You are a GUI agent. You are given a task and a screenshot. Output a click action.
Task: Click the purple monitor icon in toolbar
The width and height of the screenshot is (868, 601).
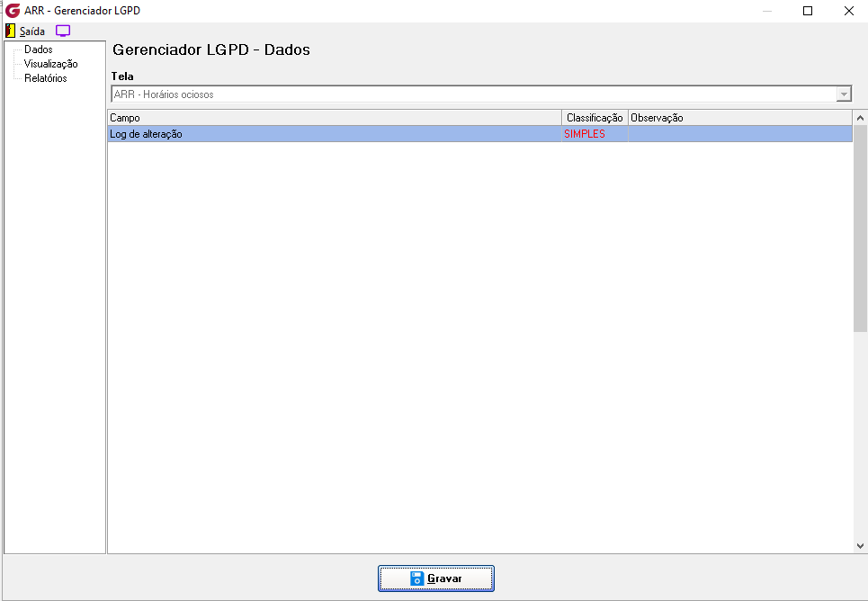coord(63,31)
